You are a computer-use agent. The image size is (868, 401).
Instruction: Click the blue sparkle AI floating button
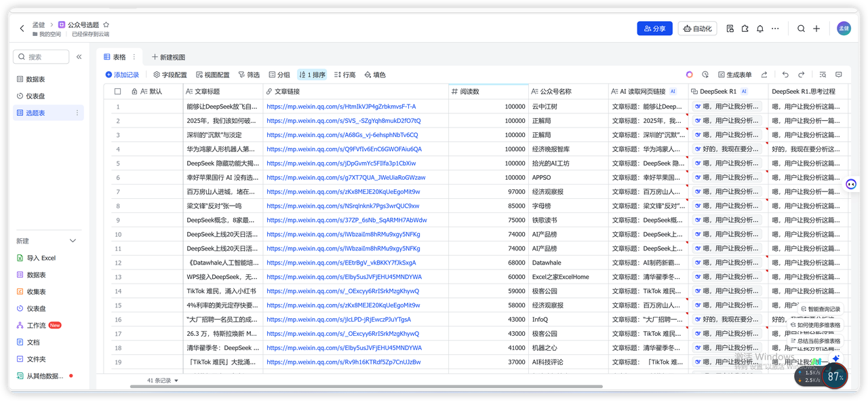836,358
